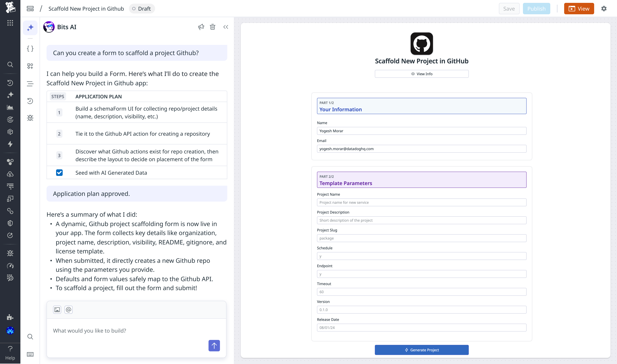Attach an image to the chat message

pyautogui.click(x=57, y=310)
